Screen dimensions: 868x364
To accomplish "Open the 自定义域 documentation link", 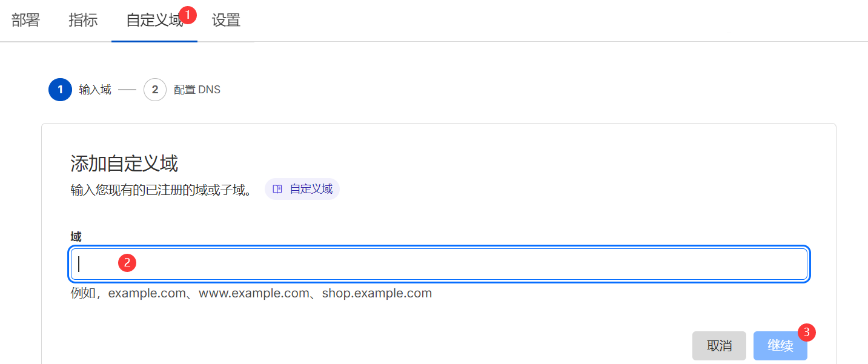I will [x=311, y=189].
